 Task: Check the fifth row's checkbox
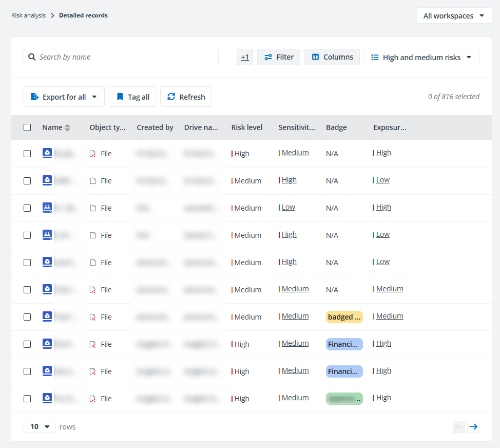[x=27, y=263]
